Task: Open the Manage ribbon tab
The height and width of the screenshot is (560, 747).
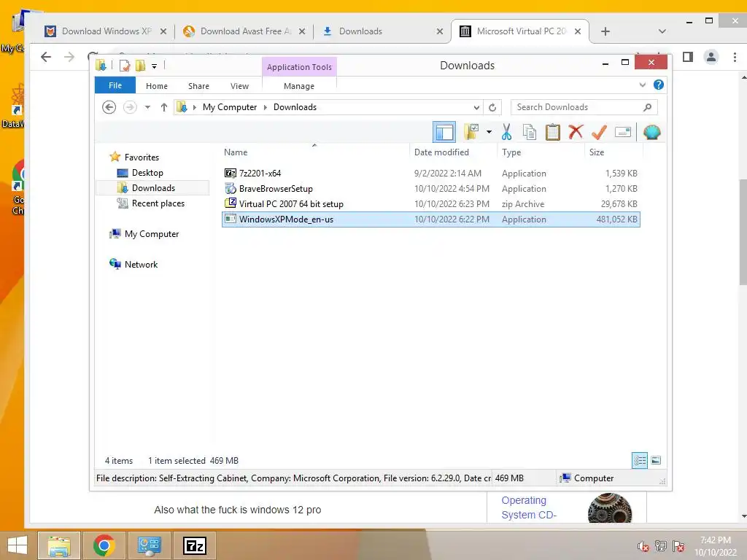Action: (x=299, y=86)
